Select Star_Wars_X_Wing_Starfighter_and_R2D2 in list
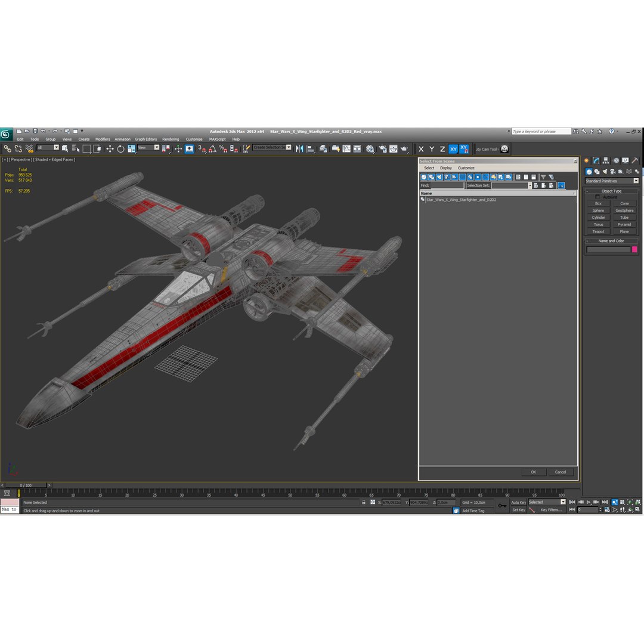Screen dimensions: 644x644 pos(461,200)
